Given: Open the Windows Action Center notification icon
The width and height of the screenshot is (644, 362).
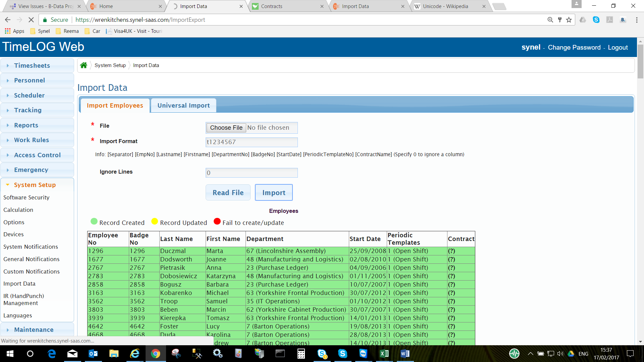Looking at the screenshot, I should (x=630, y=354).
